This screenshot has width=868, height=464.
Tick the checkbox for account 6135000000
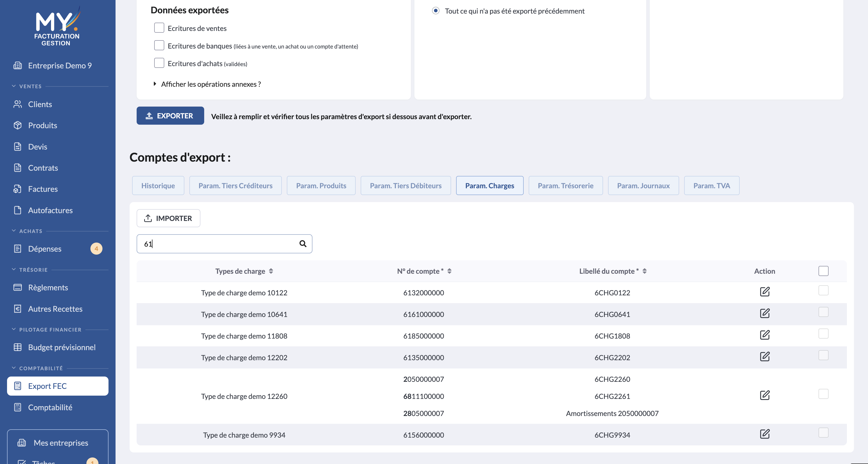823,355
